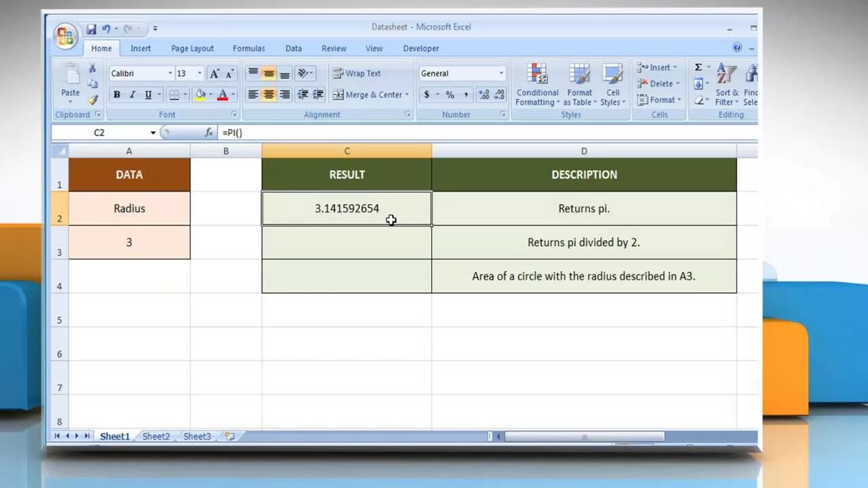Toggle Align Text Left
868x488 pixels.
pyautogui.click(x=253, y=95)
